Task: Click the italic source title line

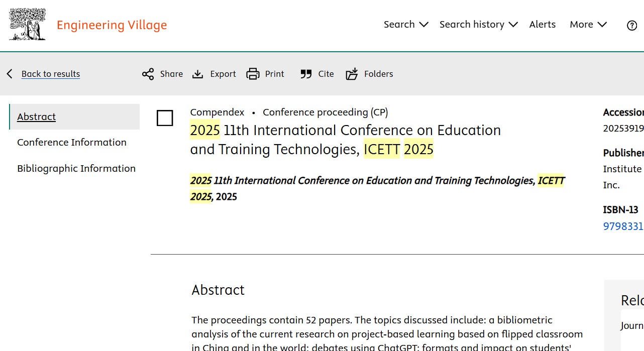Action: [377, 188]
